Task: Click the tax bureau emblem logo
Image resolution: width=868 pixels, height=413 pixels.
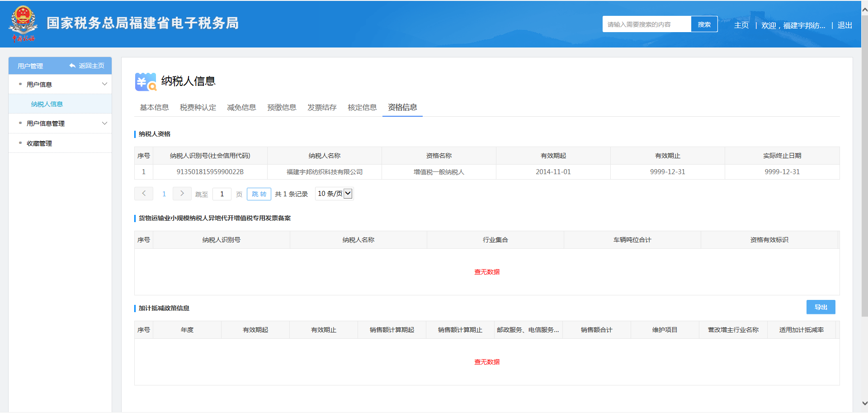Action: point(23,24)
